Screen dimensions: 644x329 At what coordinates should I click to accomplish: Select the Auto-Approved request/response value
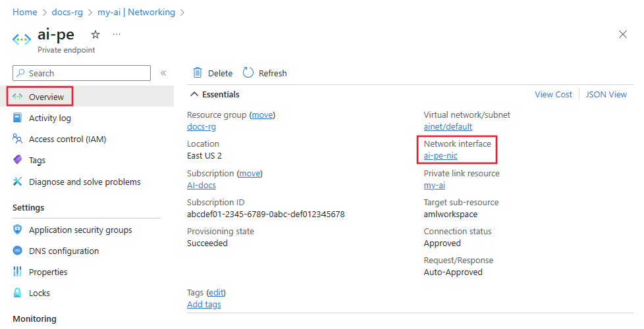pos(453,272)
